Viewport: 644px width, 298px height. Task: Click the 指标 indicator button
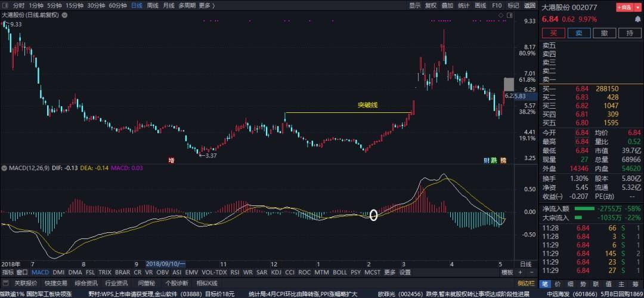pyautogui.click(x=8, y=272)
